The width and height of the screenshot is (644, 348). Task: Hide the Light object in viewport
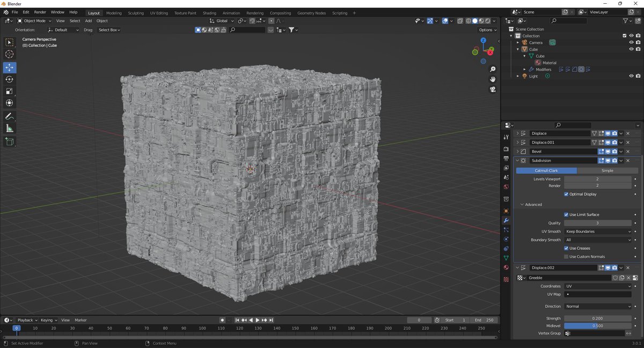pyautogui.click(x=631, y=76)
